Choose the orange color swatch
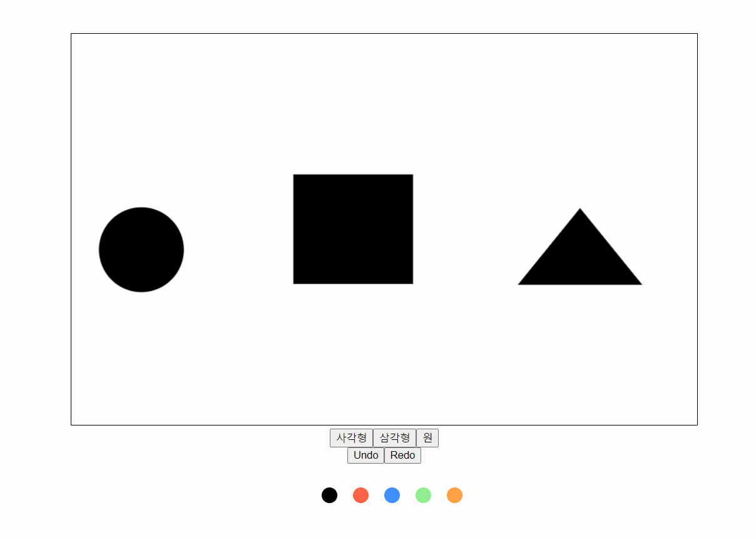Image resolution: width=756 pixels, height=540 pixels. [x=455, y=495]
